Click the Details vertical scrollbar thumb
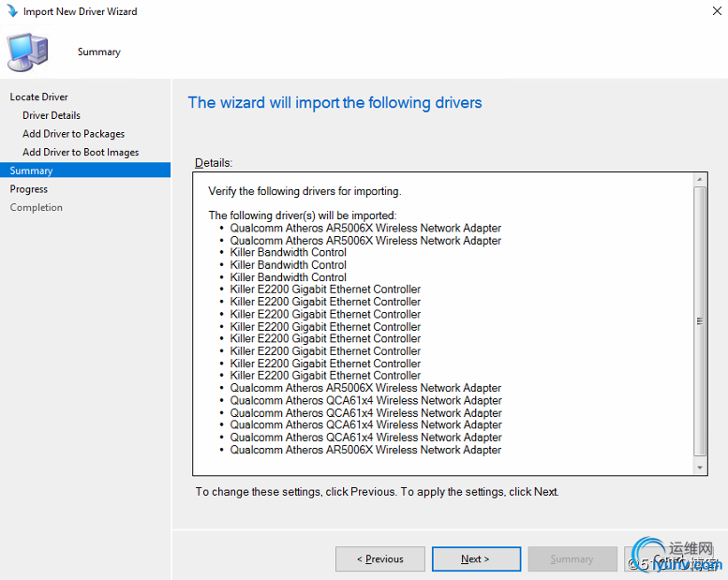 [700, 321]
